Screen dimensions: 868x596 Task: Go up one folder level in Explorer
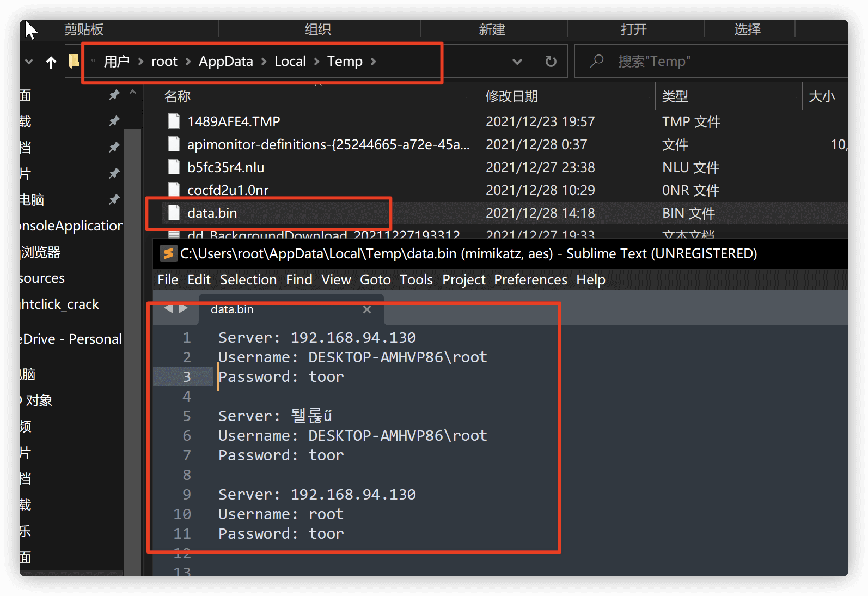[51, 62]
